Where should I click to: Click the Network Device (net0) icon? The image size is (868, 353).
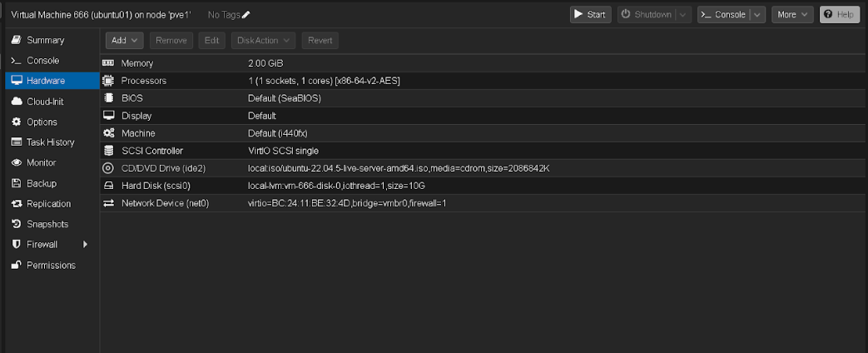coord(108,203)
